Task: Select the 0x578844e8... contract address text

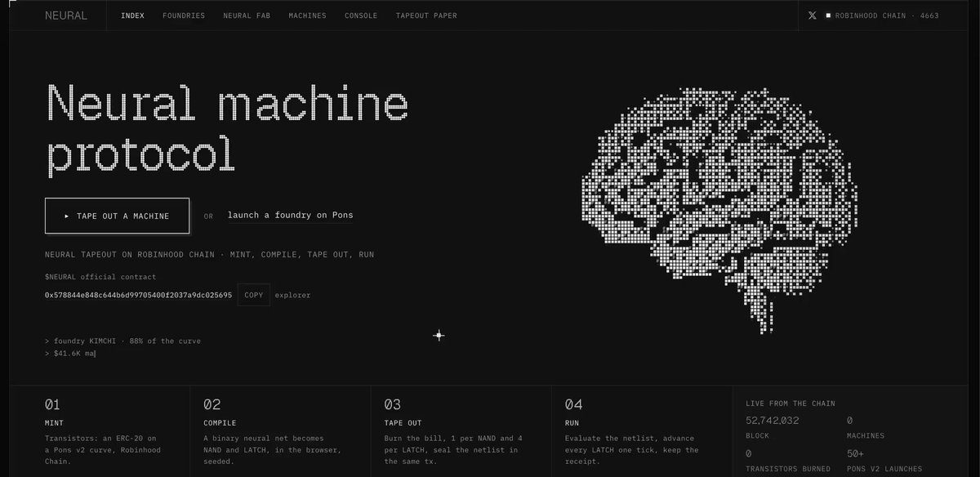Action: click(x=138, y=295)
